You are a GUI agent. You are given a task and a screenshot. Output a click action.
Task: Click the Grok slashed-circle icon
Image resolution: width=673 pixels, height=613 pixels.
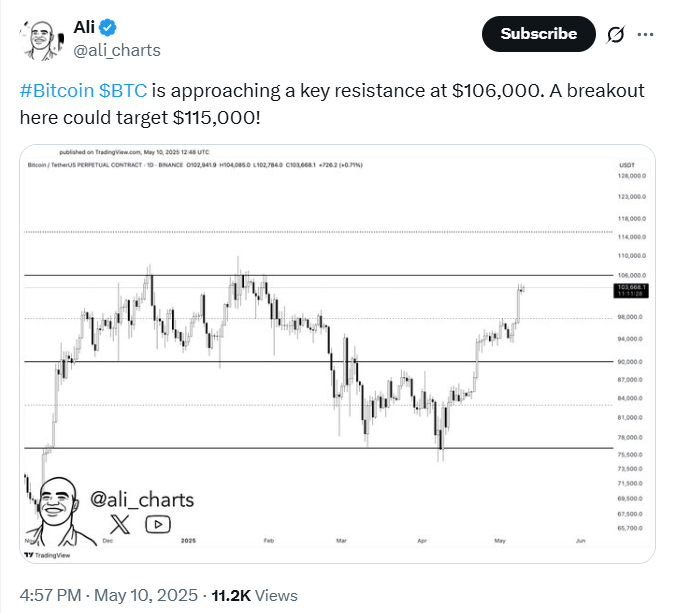pos(615,34)
